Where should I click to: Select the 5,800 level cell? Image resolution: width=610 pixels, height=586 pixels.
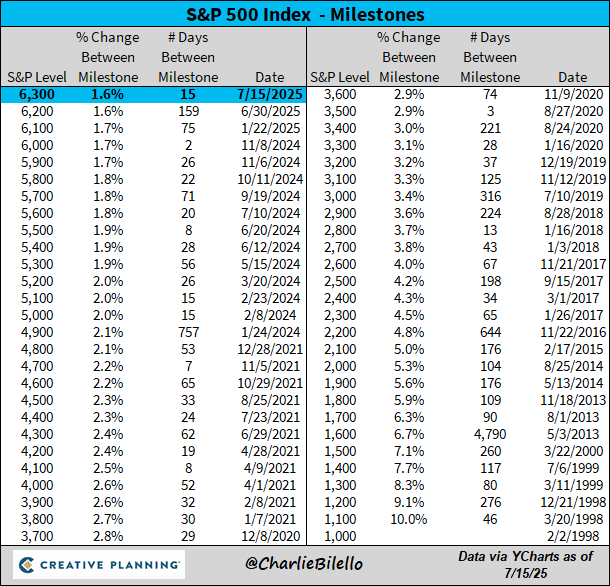pyautogui.click(x=37, y=179)
